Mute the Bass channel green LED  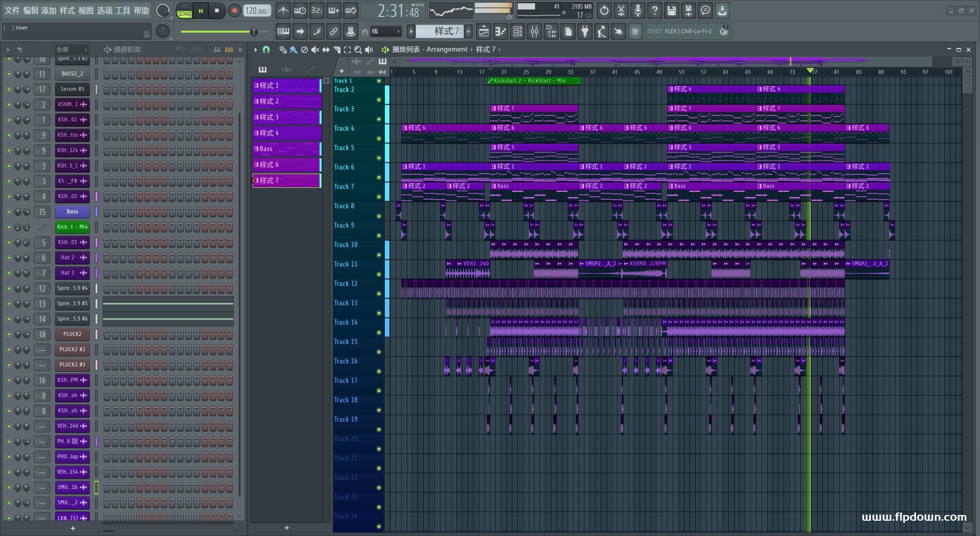pos(9,212)
